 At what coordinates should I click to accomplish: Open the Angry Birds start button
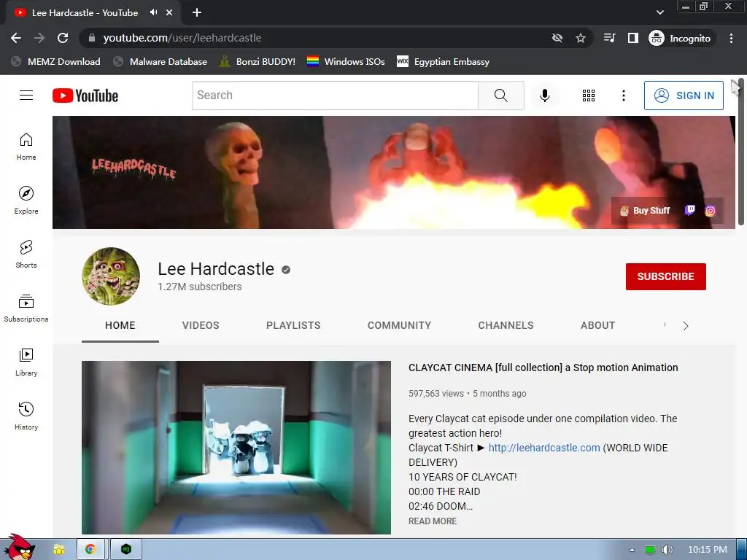18,547
